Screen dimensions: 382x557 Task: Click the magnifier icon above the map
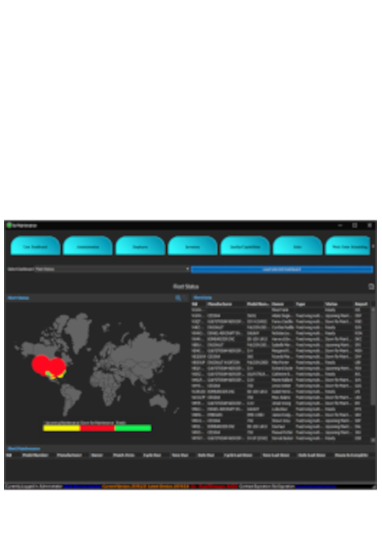(178, 298)
